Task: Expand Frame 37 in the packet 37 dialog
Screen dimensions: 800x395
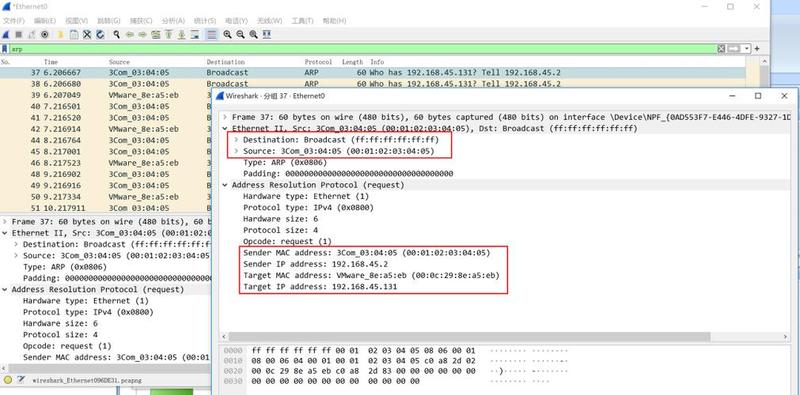Action: tap(225, 117)
